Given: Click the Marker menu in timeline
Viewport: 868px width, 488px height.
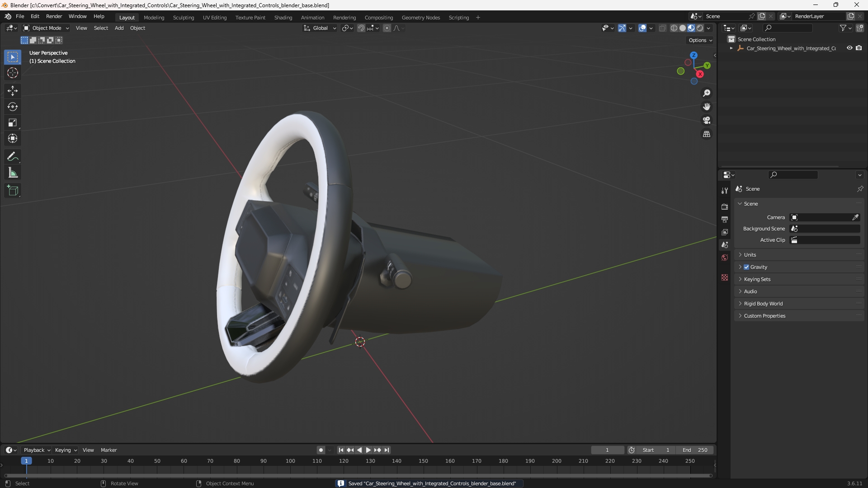Looking at the screenshot, I should point(108,450).
